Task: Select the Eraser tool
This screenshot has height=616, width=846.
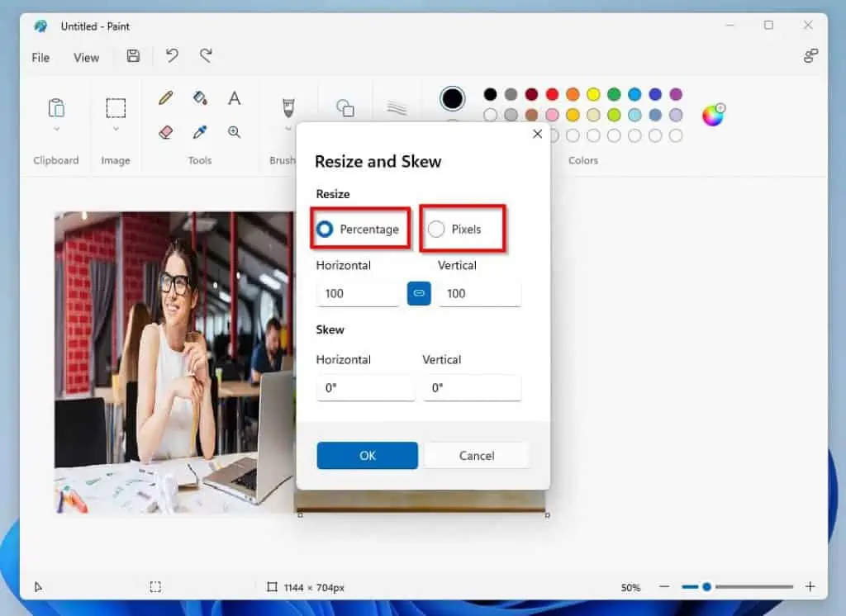Action: pos(164,132)
